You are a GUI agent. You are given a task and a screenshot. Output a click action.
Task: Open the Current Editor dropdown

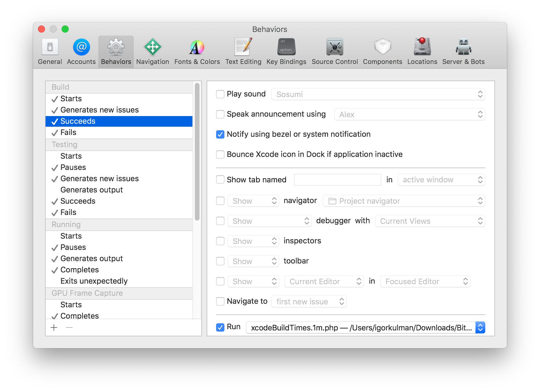[324, 282]
